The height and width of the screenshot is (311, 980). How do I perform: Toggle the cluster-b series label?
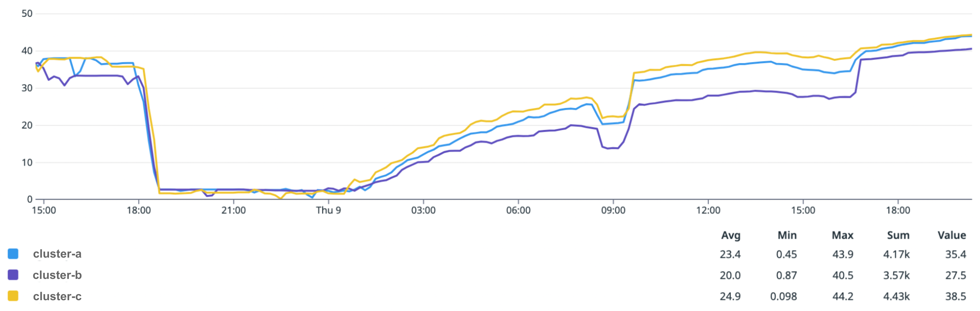pyautogui.click(x=57, y=275)
